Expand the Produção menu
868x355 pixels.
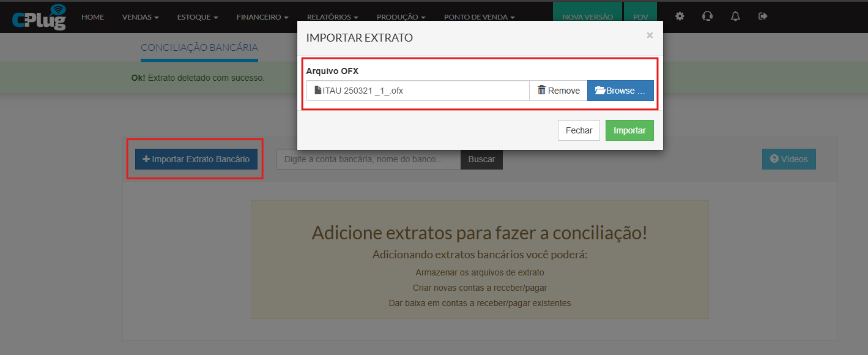[x=401, y=17]
